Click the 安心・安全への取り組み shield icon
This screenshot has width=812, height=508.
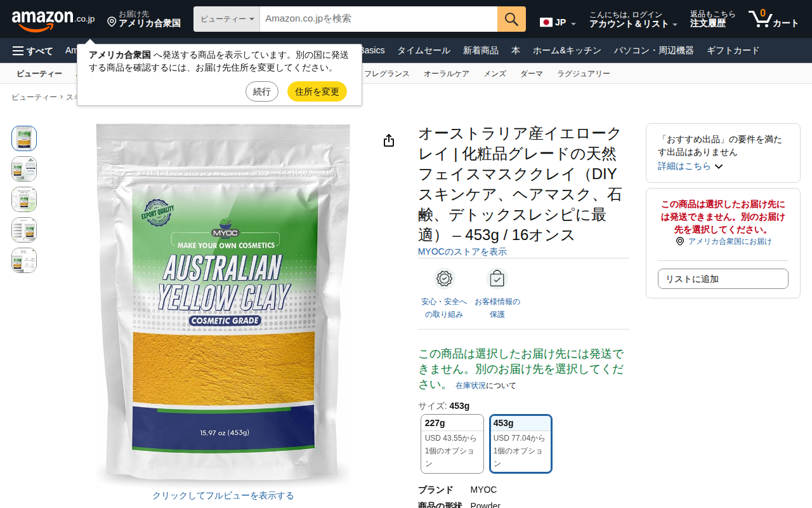coord(444,279)
